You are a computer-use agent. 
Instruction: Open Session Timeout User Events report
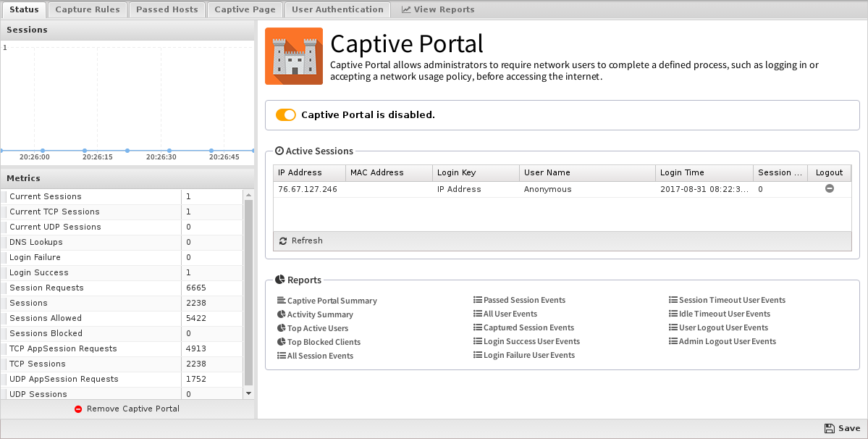click(x=731, y=300)
